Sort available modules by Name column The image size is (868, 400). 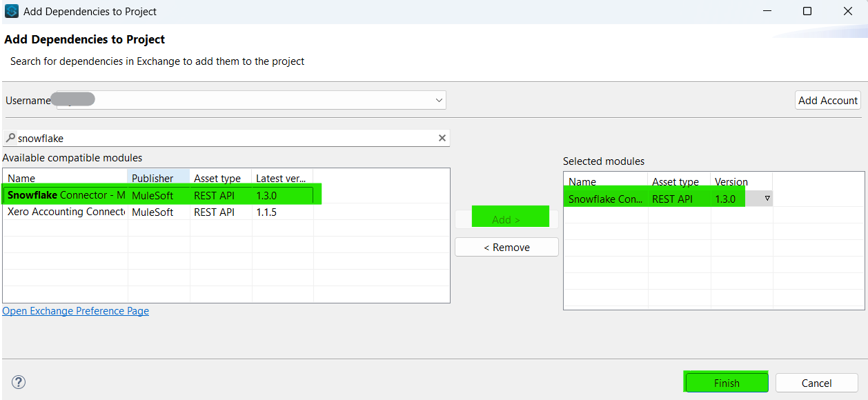coord(65,178)
